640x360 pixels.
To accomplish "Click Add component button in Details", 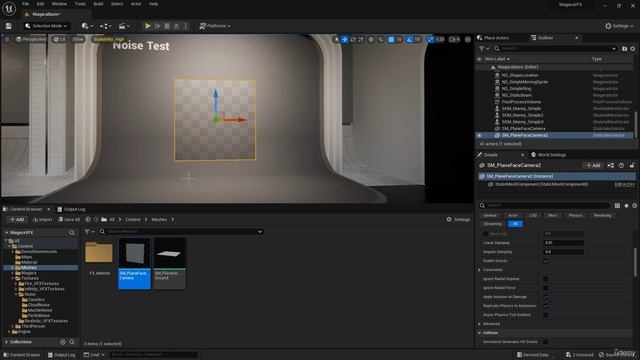I will [x=593, y=165].
